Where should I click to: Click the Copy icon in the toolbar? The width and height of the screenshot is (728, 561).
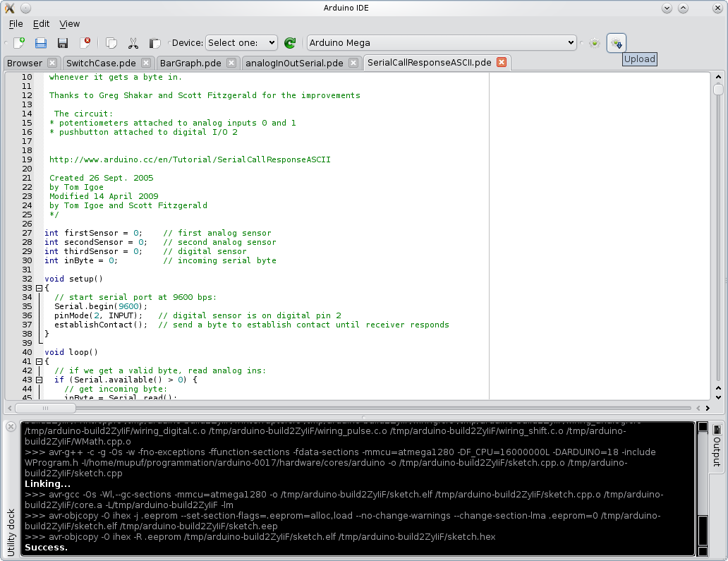point(111,43)
